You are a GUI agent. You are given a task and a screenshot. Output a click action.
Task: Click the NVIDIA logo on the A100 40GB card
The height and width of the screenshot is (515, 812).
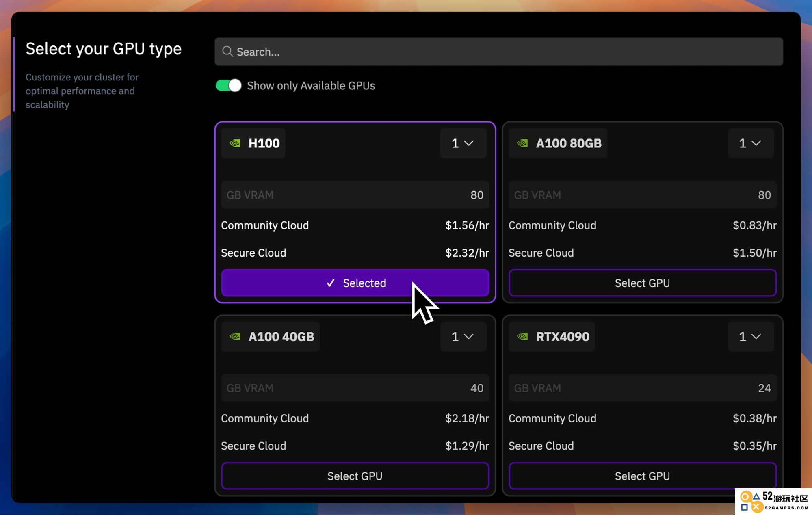coord(235,336)
